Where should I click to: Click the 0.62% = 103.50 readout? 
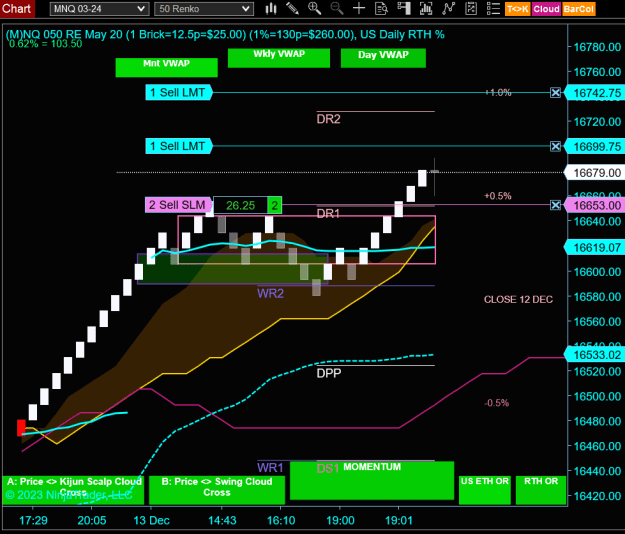point(45,44)
